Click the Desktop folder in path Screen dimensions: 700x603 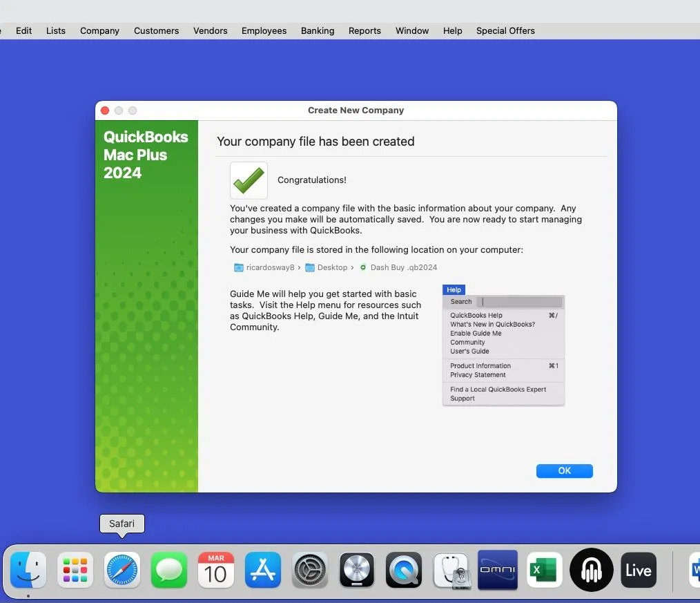[327, 267]
